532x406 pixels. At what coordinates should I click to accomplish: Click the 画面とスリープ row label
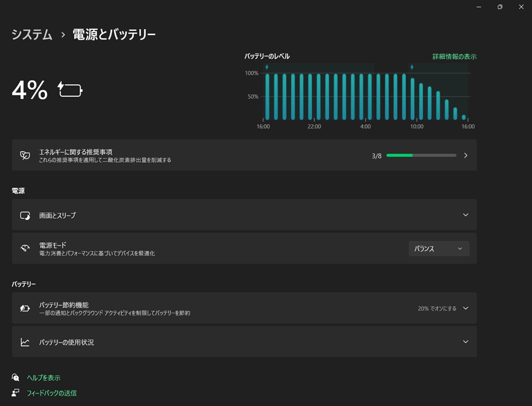pyautogui.click(x=57, y=215)
